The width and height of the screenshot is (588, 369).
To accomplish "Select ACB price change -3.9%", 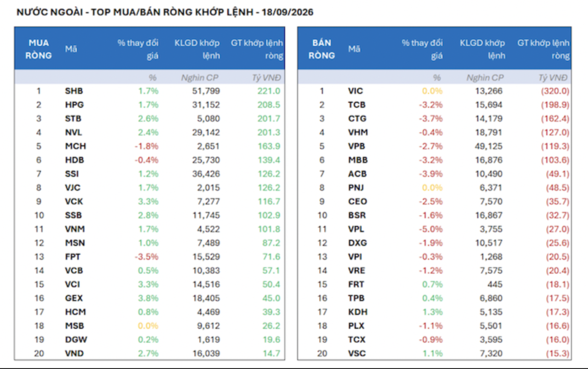I will [431, 174].
